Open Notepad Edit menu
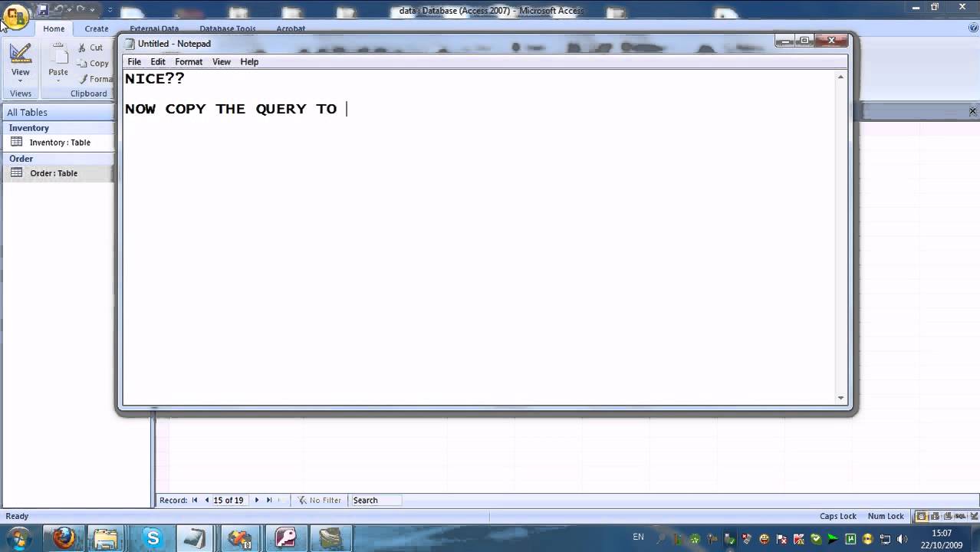 click(158, 61)
